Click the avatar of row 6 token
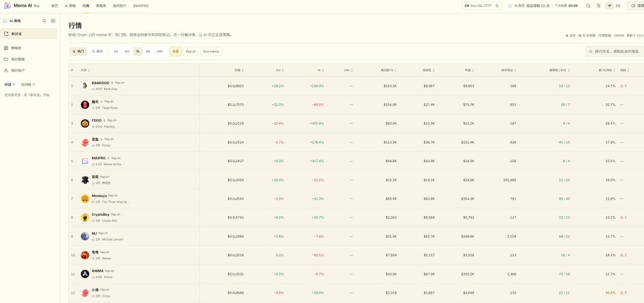This screenshot has height=303, width=644. click(x=85, y=180)
